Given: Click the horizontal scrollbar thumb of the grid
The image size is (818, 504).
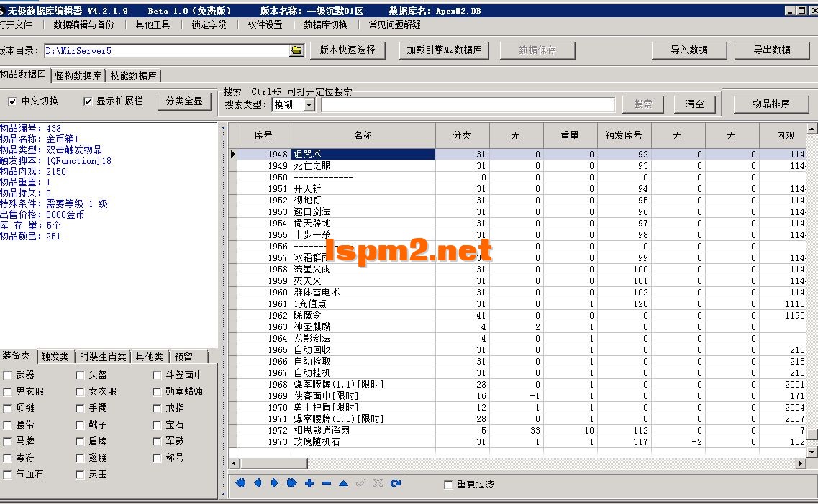Looking at the screenshot, I should click(x=273, y=463).
